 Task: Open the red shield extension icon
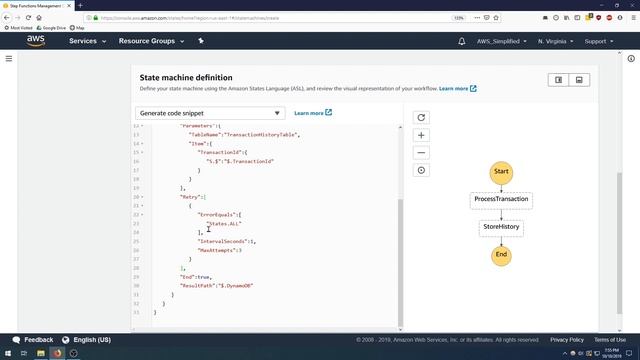coord(598,18)
